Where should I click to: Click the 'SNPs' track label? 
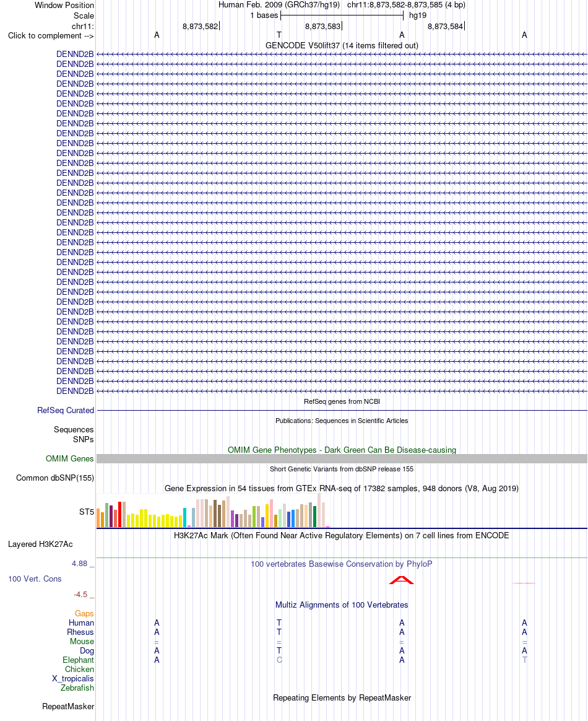(83, 440)
